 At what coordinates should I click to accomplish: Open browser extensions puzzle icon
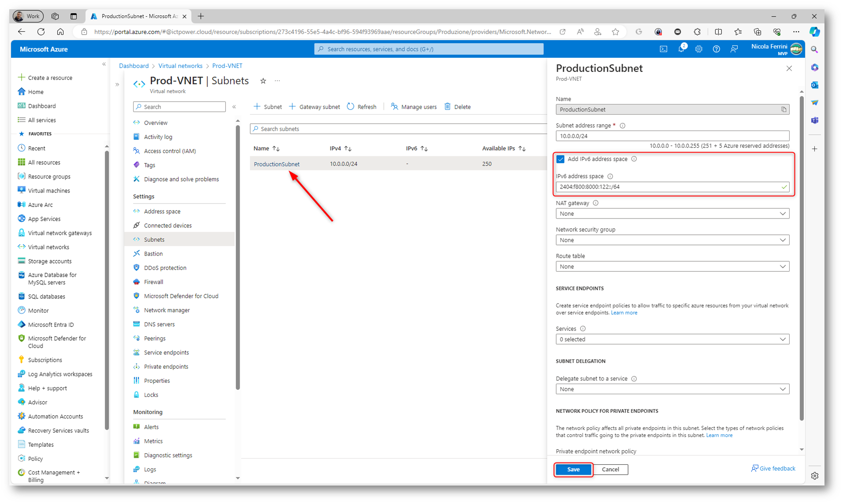click(697, 32)
